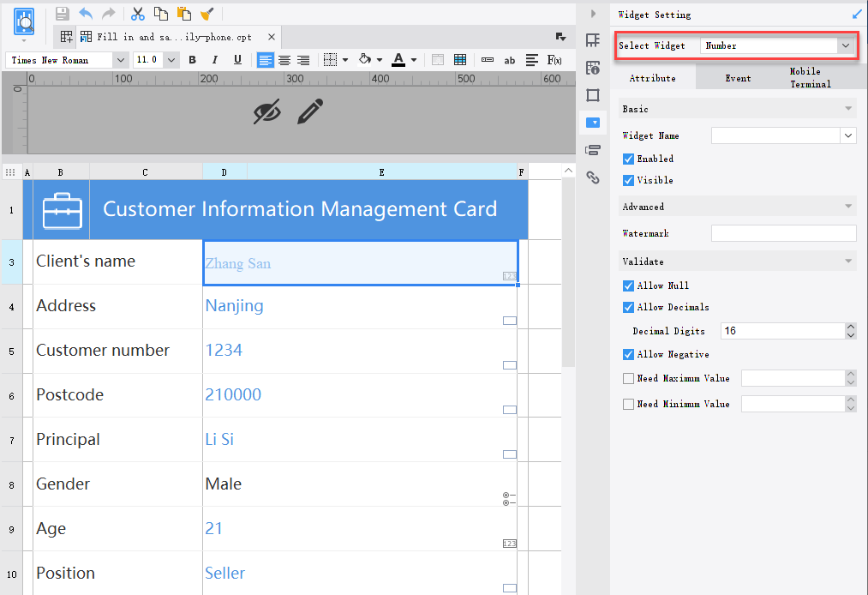Viewport: 868px width, 595px height.
Task: Click the 'ab' text widget icon
Action: click(509, 60)
